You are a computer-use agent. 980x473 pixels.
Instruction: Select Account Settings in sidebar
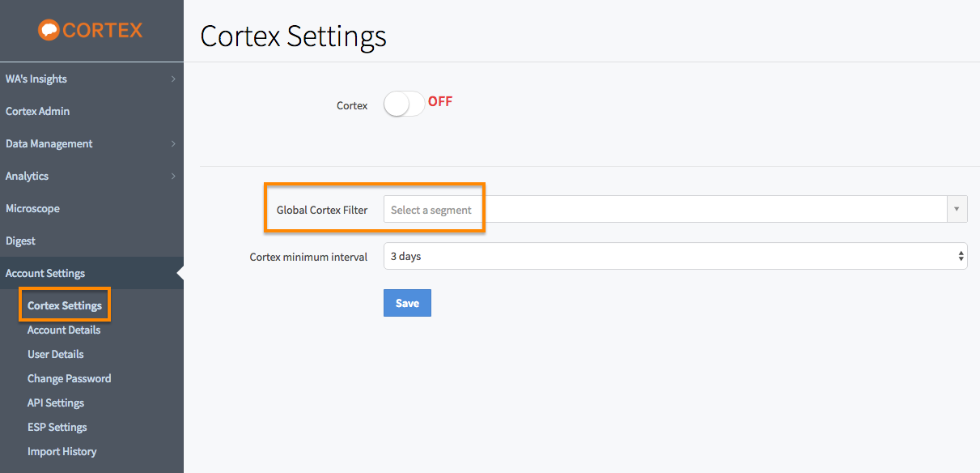click(x=45, y=273)
